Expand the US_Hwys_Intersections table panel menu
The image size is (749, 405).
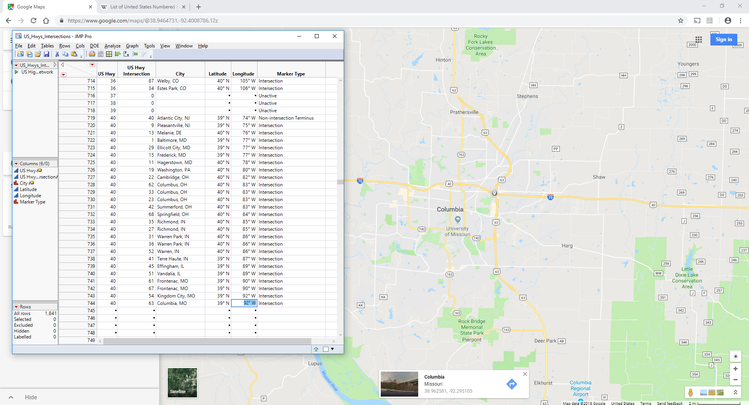[15, 65]
